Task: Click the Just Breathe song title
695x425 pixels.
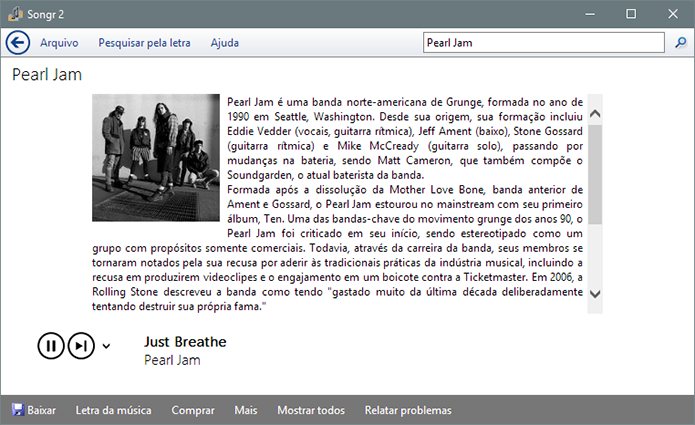Action: 185,342
